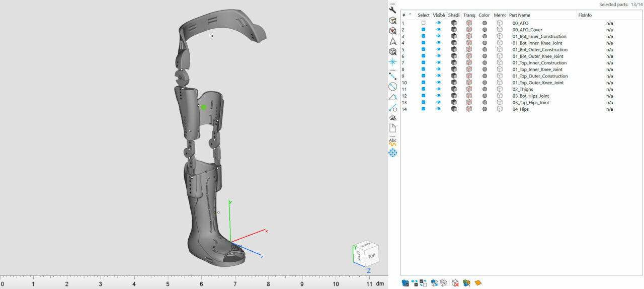Click the Transp column header
Viewport: 644px width, 289px height.
pyautogui.click(x=469, y=15)
